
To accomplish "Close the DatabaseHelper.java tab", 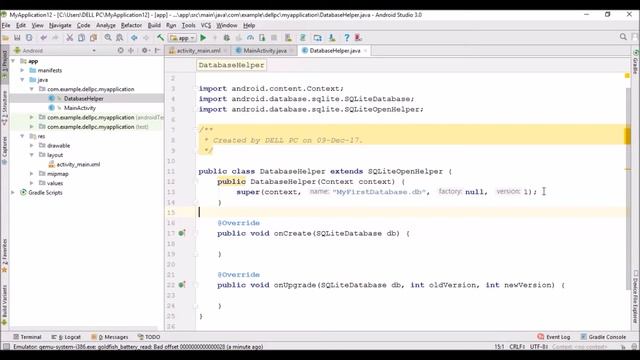I will click(x=365, y=51).
